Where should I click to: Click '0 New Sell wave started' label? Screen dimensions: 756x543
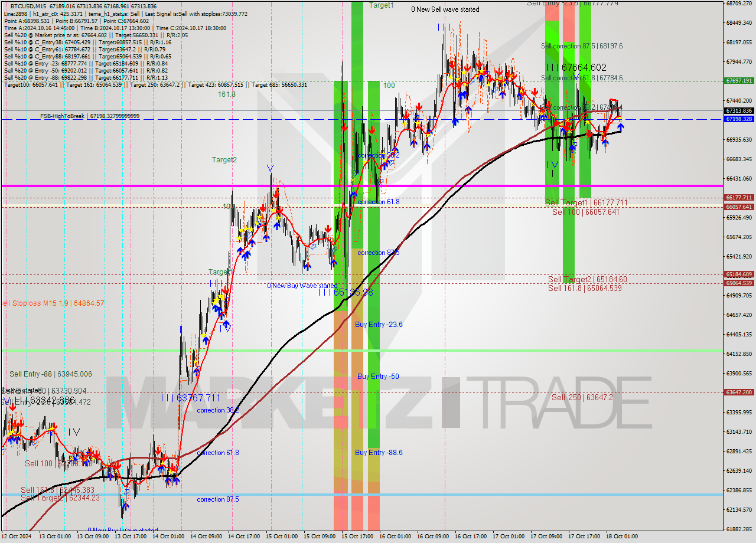pyautogui.click(x=445, y=9)
